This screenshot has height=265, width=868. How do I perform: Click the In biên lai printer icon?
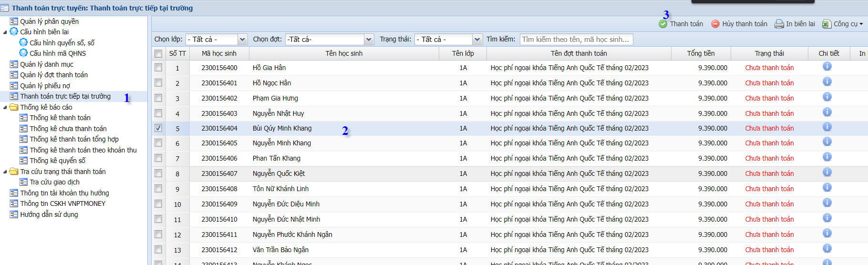click(779, 24)
